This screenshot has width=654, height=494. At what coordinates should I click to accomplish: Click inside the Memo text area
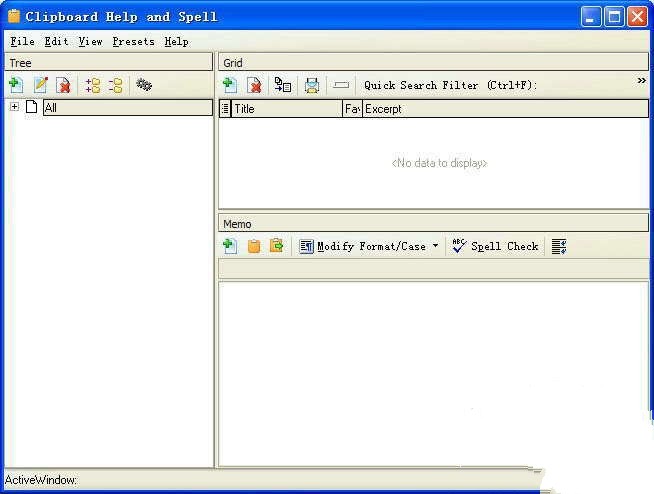click(433, 374)
